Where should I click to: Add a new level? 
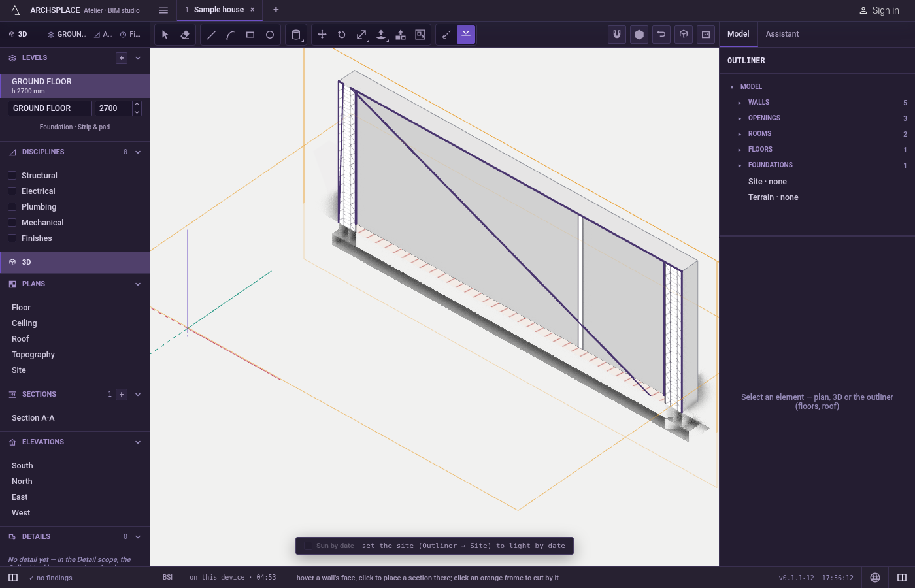tap(122, 58)
